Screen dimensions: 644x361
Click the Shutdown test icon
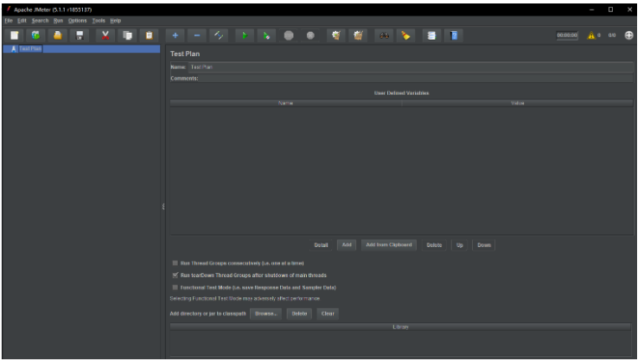310,35
